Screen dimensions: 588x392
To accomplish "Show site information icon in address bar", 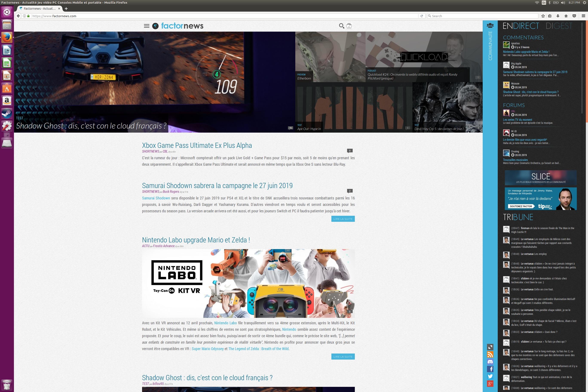I will pos(24,16).
